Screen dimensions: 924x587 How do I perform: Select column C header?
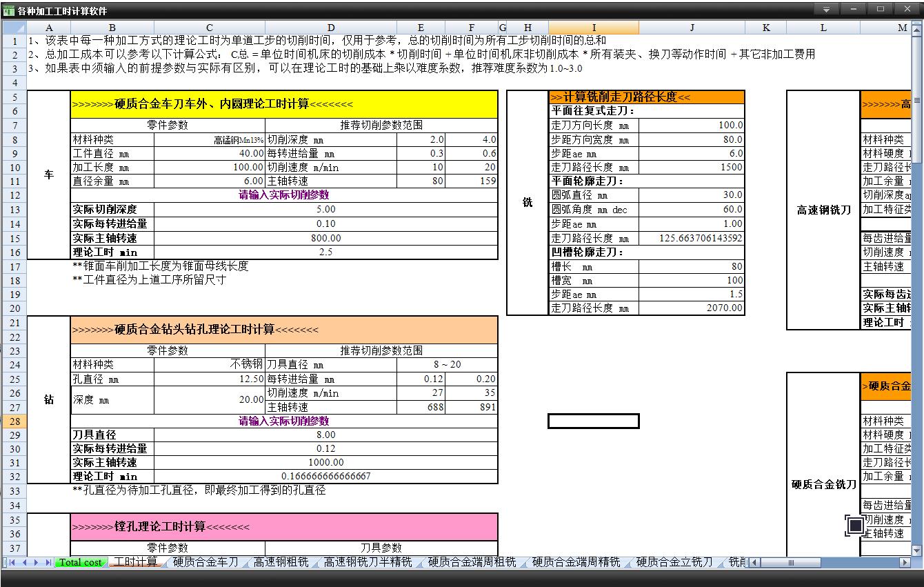[x=210, y=28]
